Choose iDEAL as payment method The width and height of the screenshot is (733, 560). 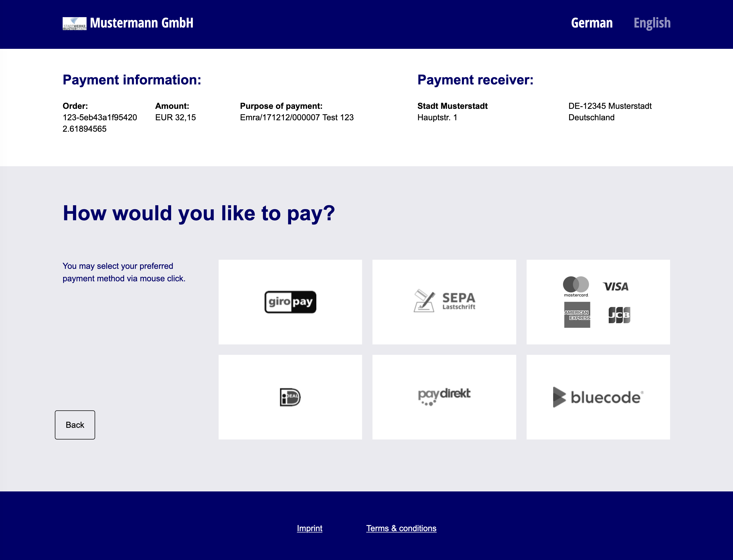[290, 397]
